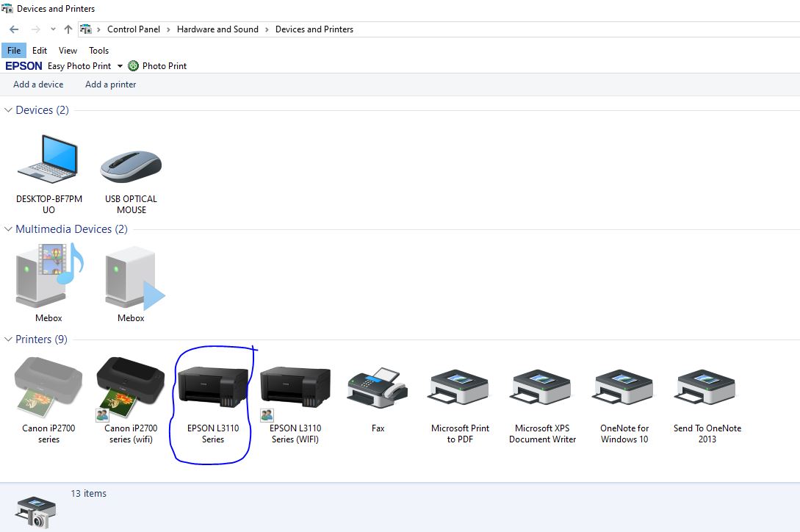Click the '13 items' status text
Viewport: 800px width, 532px height.
click(89, 494)
